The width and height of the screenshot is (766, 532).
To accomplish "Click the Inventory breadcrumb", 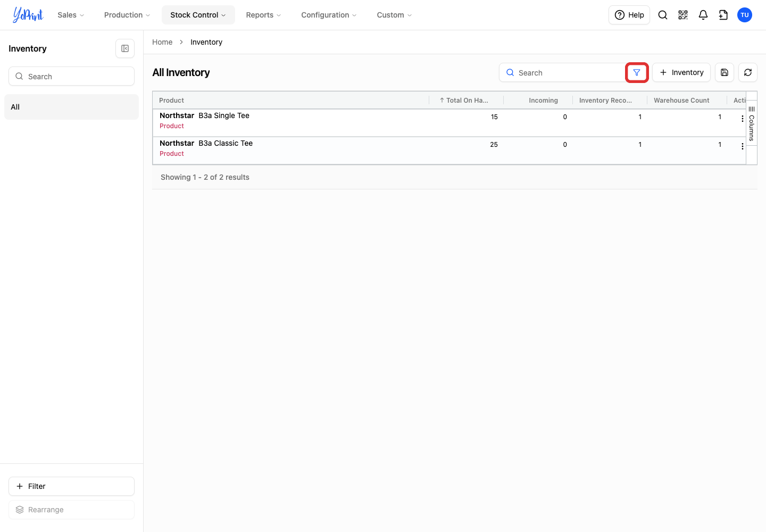I will [206, 42].
